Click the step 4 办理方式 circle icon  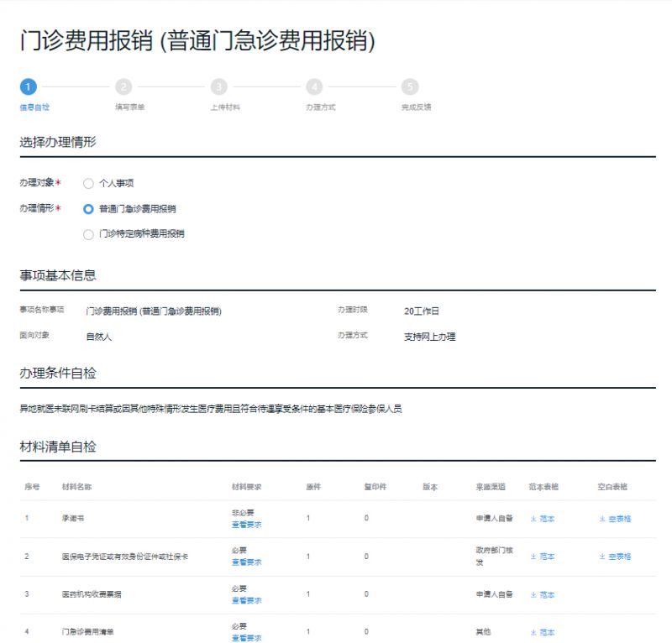pyautogui.click(x=314, y=86)
